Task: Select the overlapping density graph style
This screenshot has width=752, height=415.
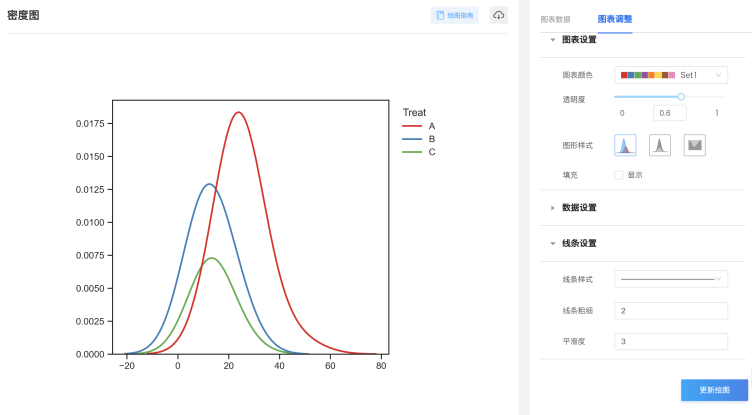Action: pyautogui.click(x=625, y=145)
